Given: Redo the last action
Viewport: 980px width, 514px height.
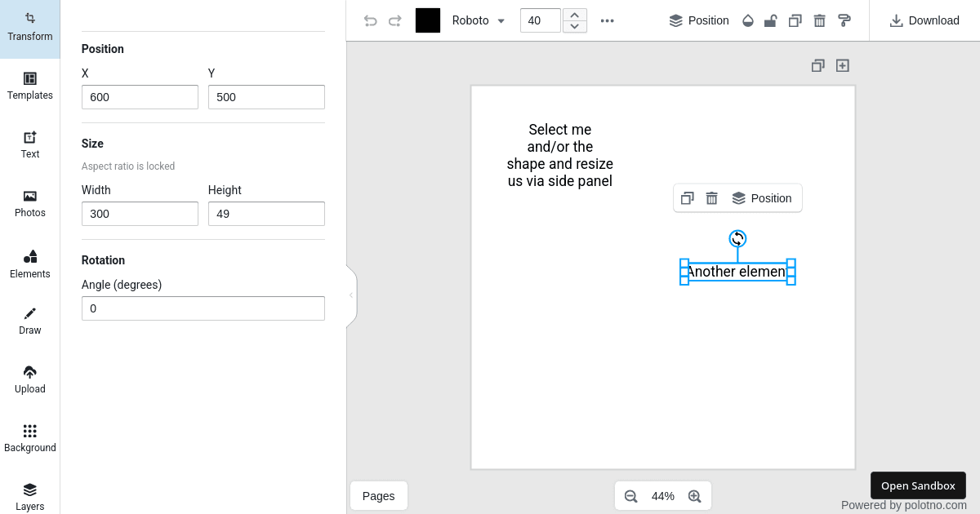Looking at the screenshot, I should point(395,20).
